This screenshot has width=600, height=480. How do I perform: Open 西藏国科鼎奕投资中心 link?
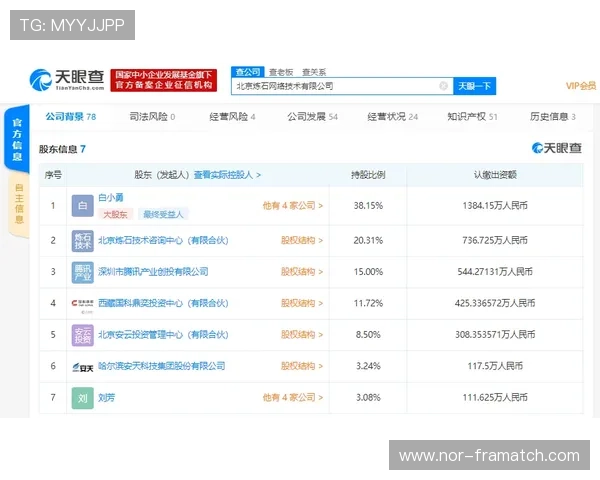pos(163,303)
